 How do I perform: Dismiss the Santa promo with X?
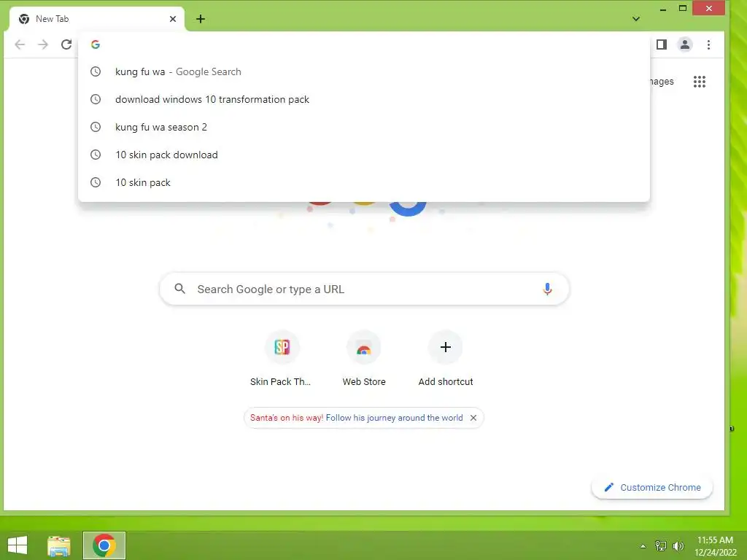coord(473,418)
